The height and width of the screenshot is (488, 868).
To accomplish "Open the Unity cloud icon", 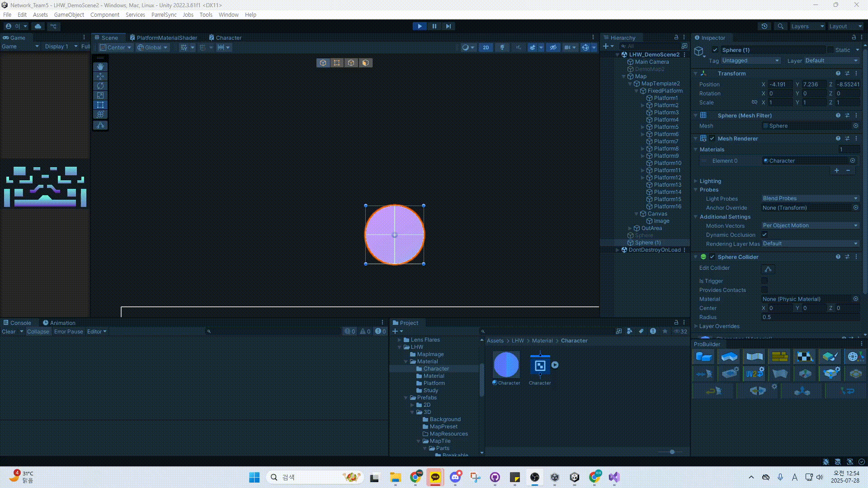I will tap(38, 26).
